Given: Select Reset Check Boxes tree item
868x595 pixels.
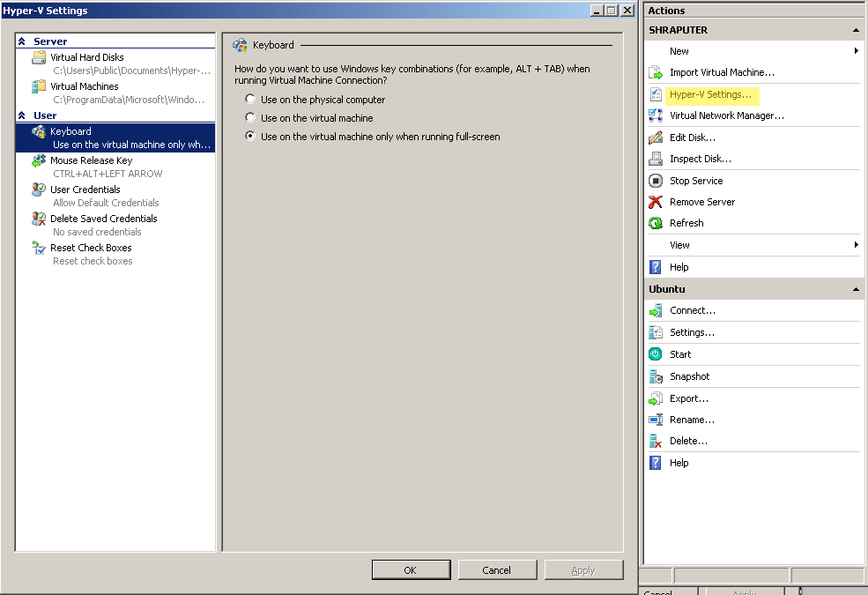Looking at the screenshot, I should (115, 254).
